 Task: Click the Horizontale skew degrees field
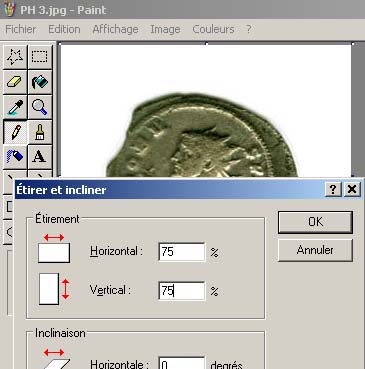click(x=182, y=363)
